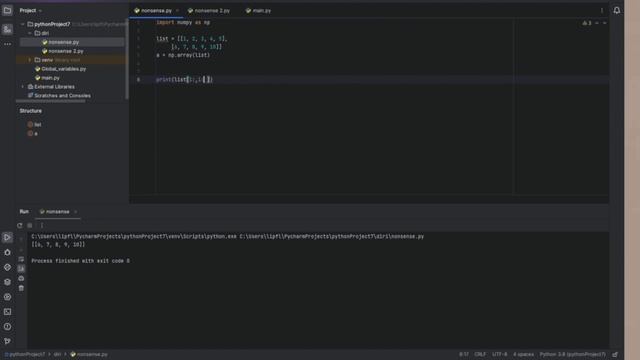The height and width of the screenshot is (360, 640).
Task: Switch to the main.py editor tab
Action: 259,11
